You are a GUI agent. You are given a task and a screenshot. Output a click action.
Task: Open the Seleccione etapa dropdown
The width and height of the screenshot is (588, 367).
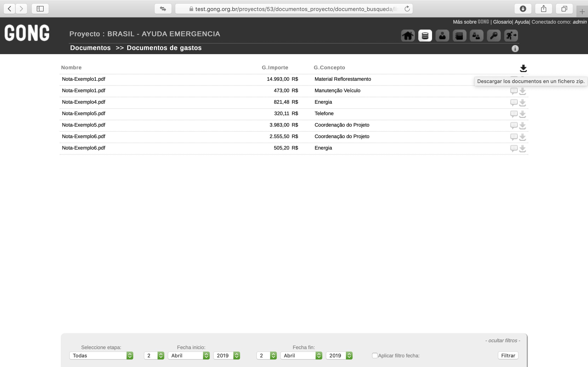(101, 355)
